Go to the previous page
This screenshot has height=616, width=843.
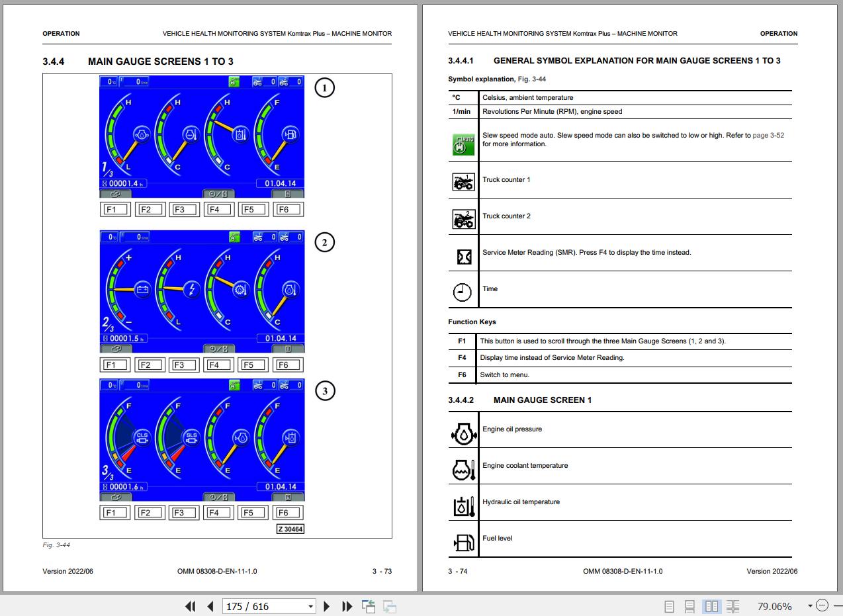210,606
